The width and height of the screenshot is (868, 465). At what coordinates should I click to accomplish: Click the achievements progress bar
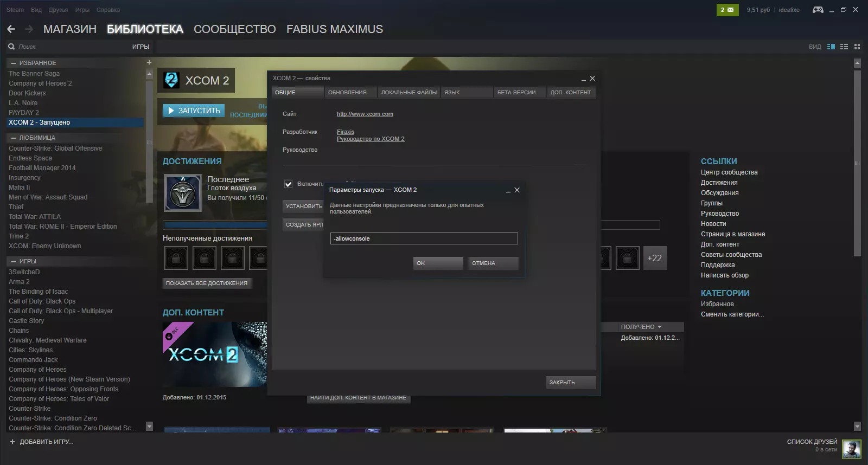coord(411,225)
